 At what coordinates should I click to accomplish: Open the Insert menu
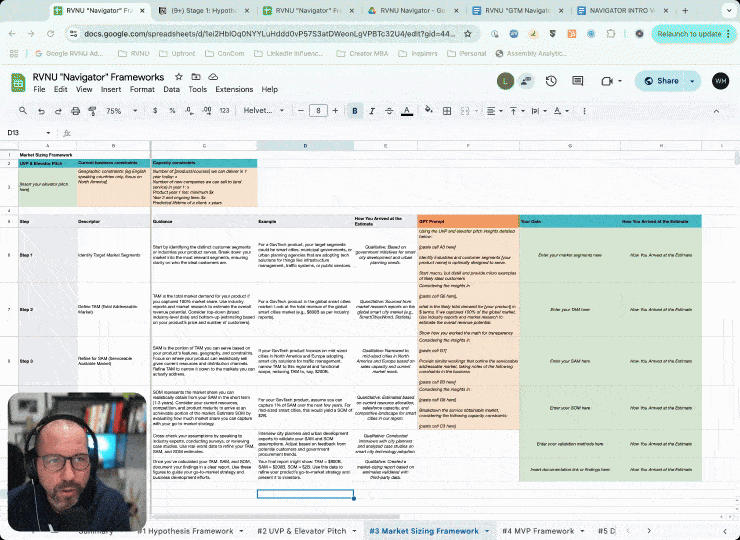tap(111, 89)
